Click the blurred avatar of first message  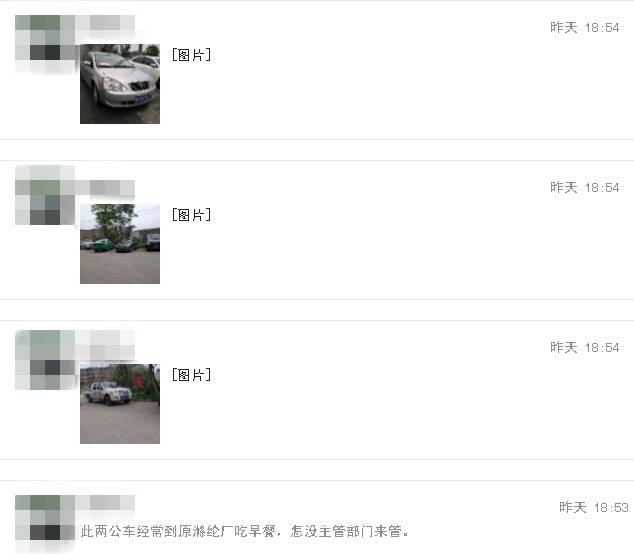tap(45, 44)
